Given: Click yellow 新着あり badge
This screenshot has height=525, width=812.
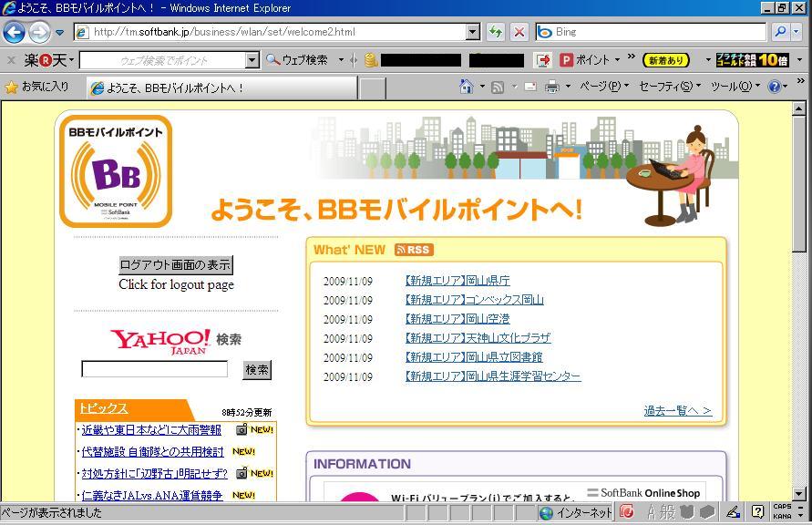Looking at the screenshot, I should coord(666,60).
